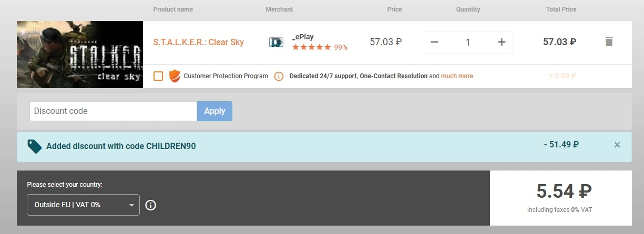Screen dimensions: 644x234
Task: Focus the Discount code input field
Action: [113, 111]
